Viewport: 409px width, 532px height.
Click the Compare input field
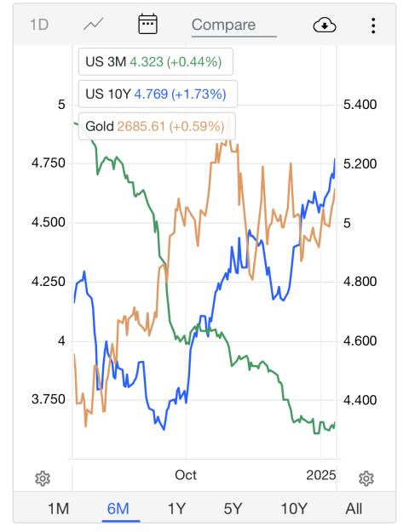tap(234, 26)
